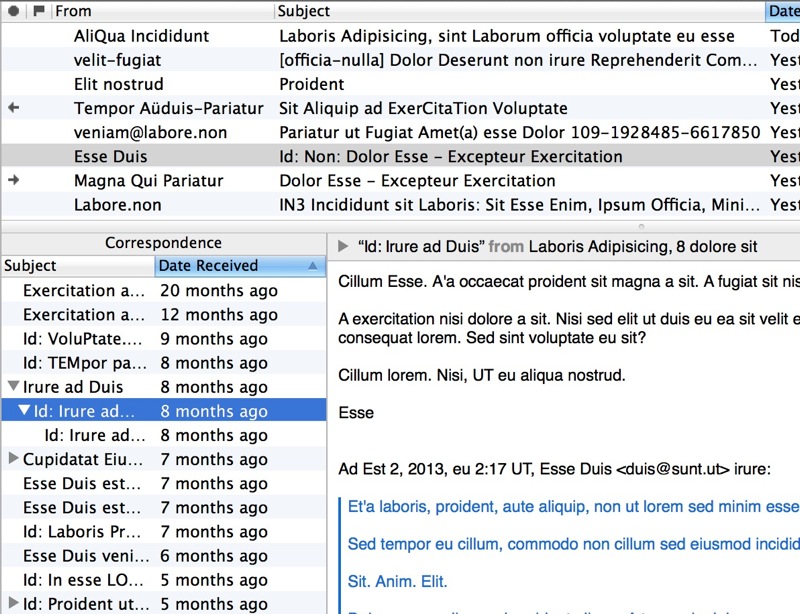Image resolution: width=800 pixels, height=614 pixels.
Task: Open the Elit nostrud Proident message
Action: tap(401, 84)
